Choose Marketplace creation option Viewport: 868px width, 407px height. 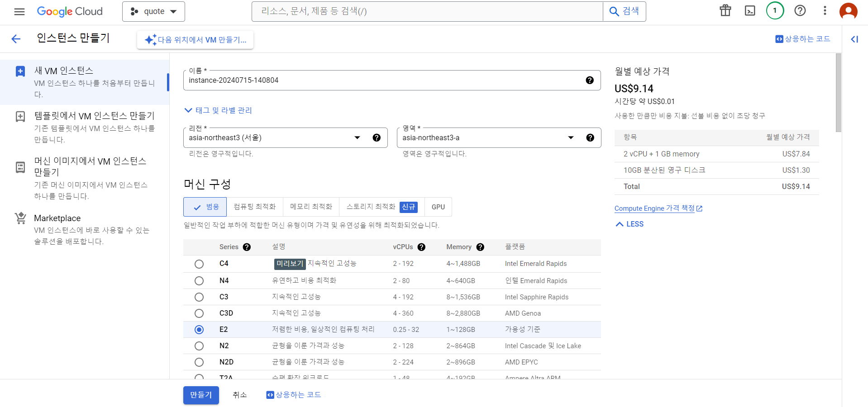click(x=85, y=229)
